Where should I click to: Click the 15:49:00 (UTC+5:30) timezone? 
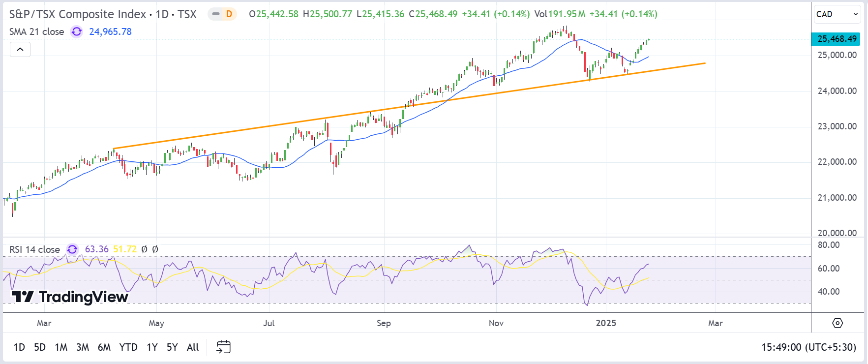pyautogui.click(x=809, y=347)
